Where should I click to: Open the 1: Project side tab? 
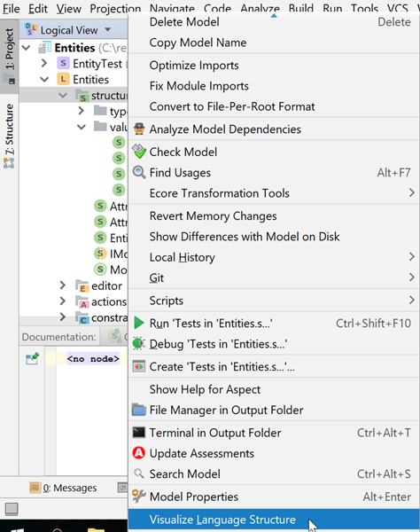(10, 56)
